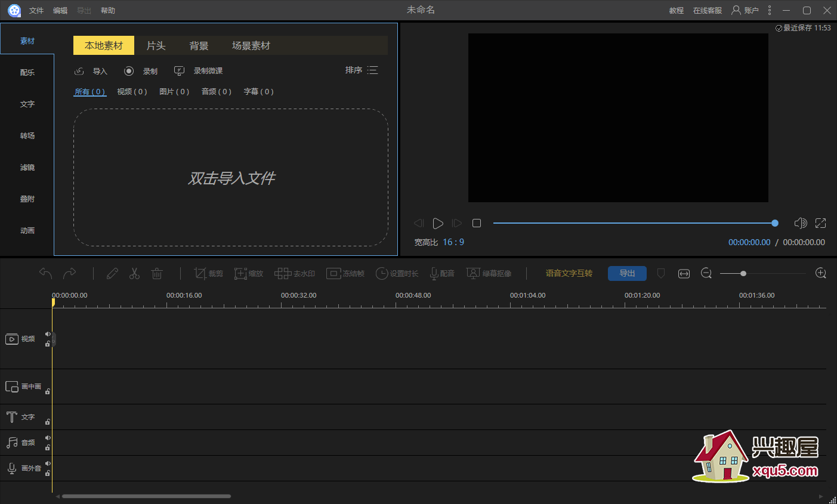Toggle the 画中画 track lock
Image resolution: width=837 pixels, height=504 pixels.
point(48,391)
